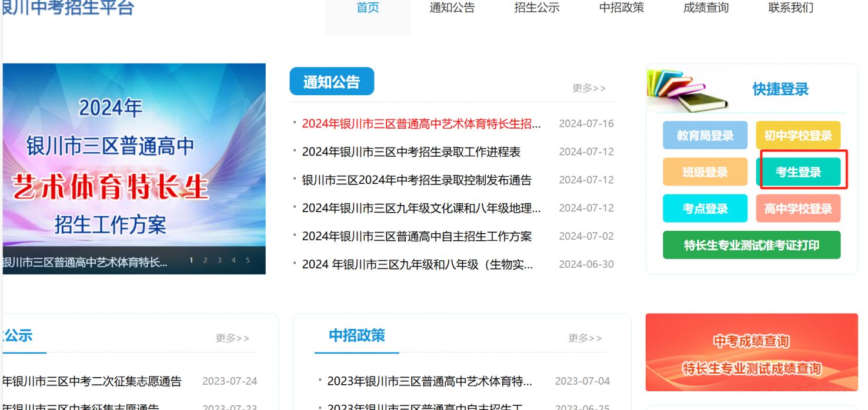Show more policies via 更多>> beside 中招政策 heading

click(x=585, y=338)
